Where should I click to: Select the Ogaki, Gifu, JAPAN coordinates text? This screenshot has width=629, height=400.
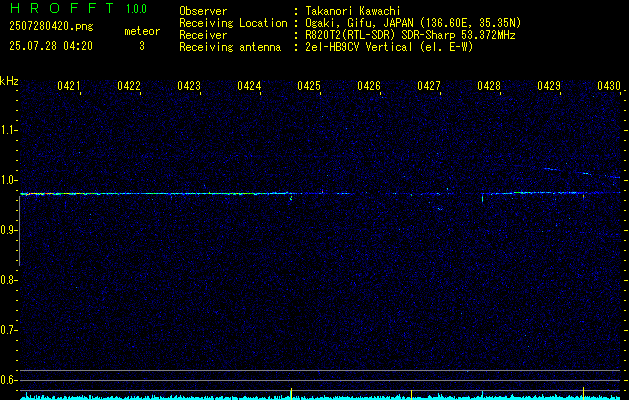tap(413, 23)
